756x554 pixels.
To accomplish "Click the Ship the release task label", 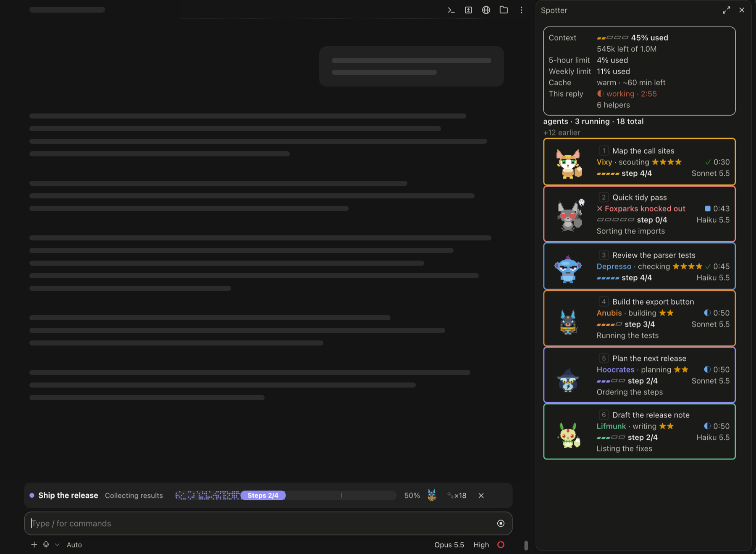I will [x=68, y=496].
